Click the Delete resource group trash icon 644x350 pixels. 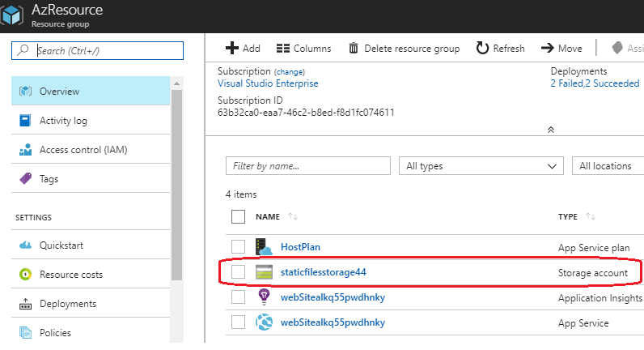pyautogui.click(x=354, y=49)
